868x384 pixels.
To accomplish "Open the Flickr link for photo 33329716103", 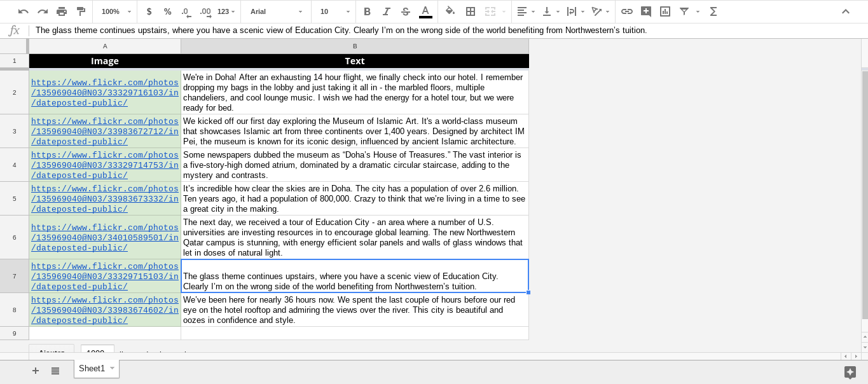I will 105,93.
